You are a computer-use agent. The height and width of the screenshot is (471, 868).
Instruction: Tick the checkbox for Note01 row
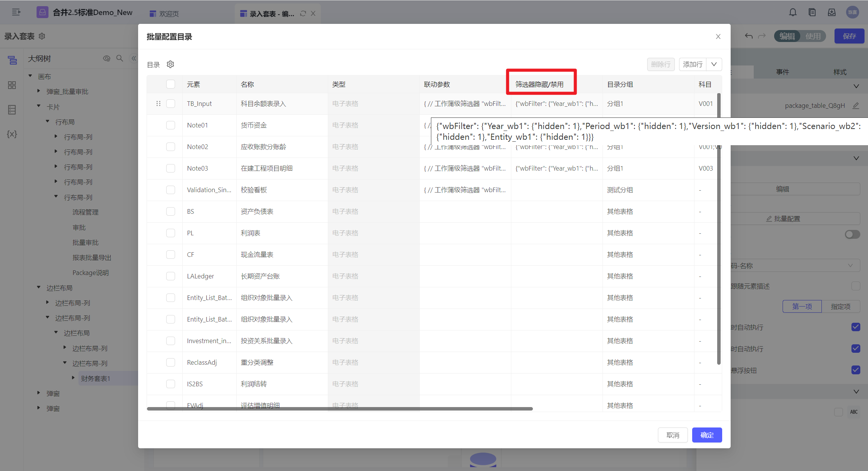pos(170,125)
